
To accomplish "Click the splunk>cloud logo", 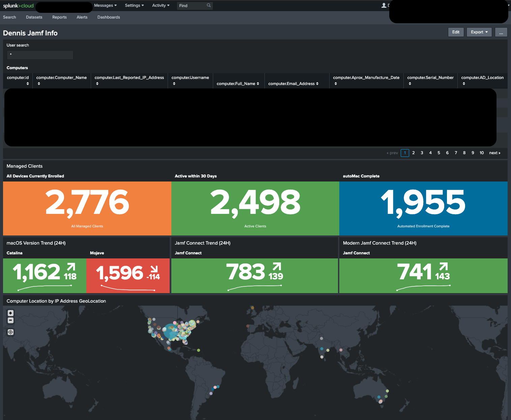I will click(x=18, y=6).
